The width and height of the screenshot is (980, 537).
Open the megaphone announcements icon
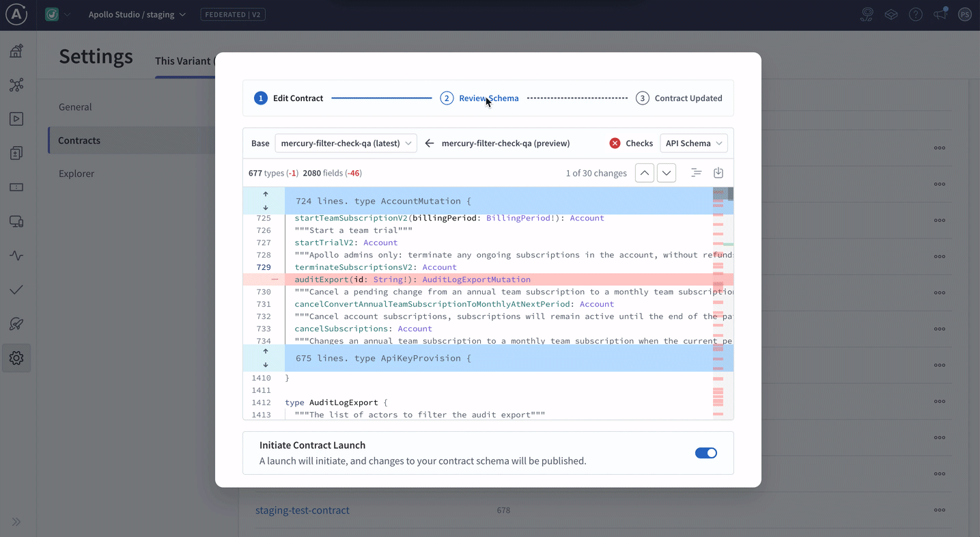click(x=940, y=14)
